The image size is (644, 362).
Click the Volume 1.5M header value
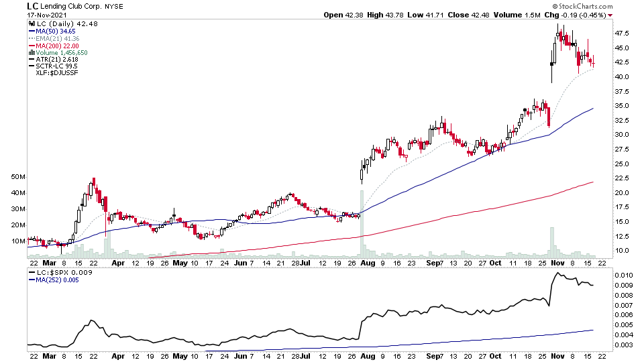click(x=517, y=15)
